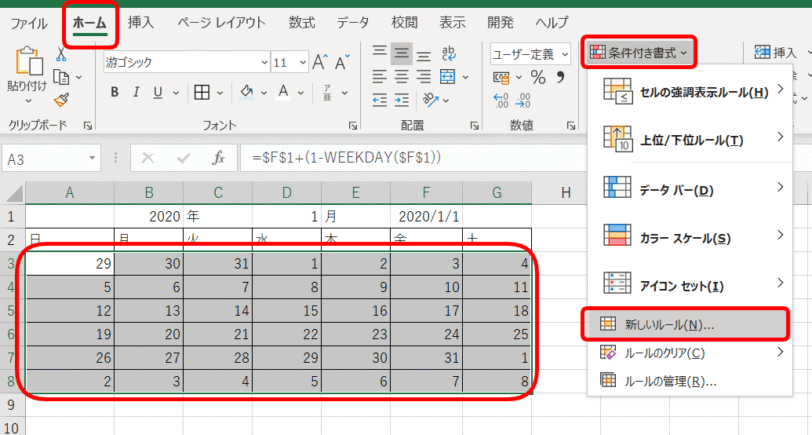
Task: Open ルールのクリア submenu
Action: pos(690,353)
